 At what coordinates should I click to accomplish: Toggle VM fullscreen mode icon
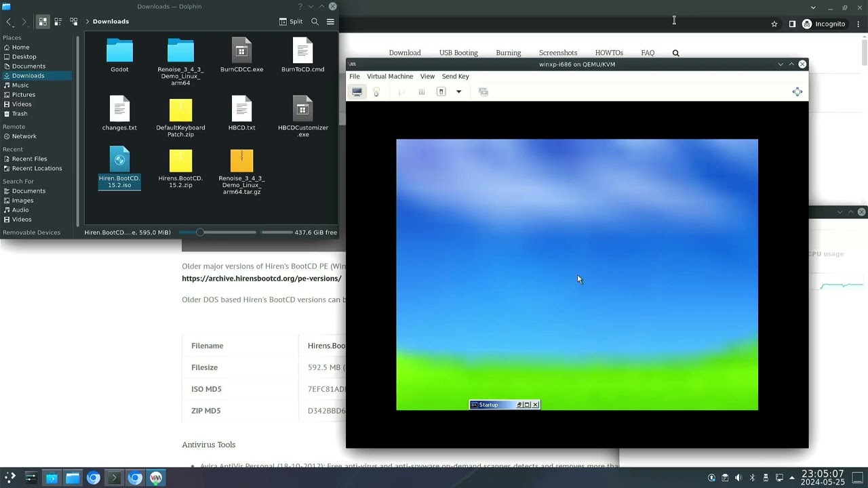[x=797, y=91]
